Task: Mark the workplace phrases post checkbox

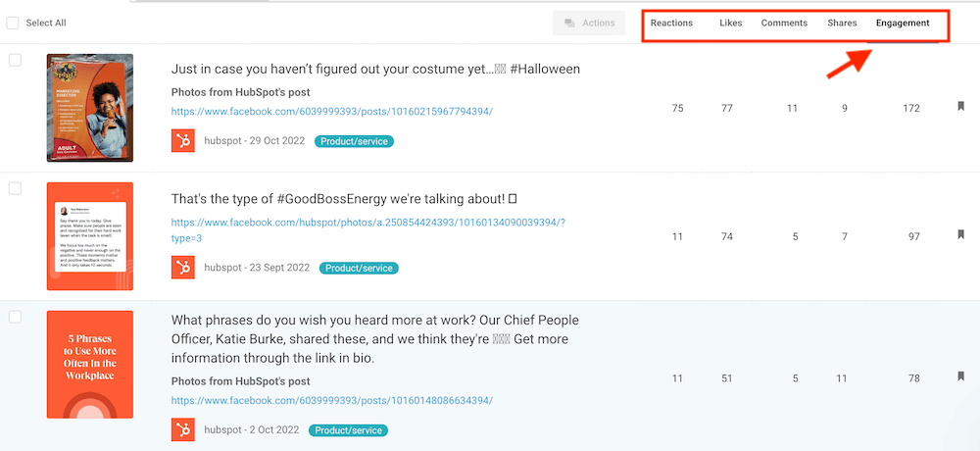Action: click(15, 317)
